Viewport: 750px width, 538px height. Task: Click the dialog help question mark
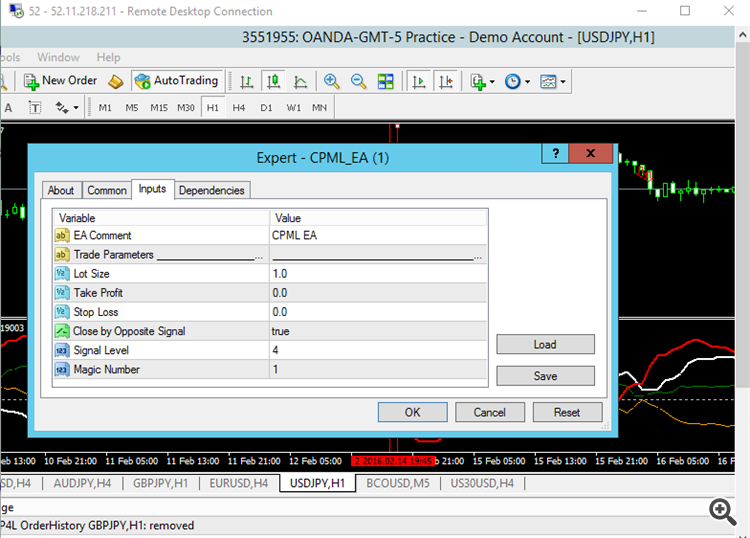pyautogui.click(x=555, y=154)
